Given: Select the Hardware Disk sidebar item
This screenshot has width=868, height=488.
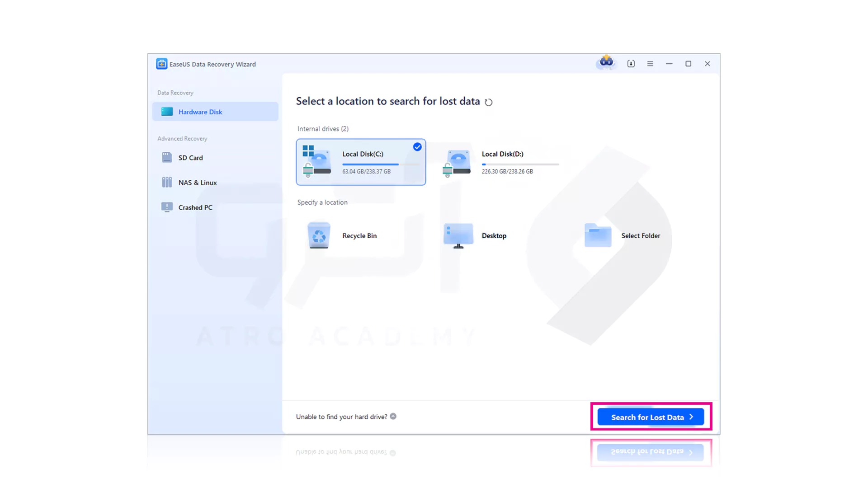Looking at the screenshot, I should (x=215, y=112).
